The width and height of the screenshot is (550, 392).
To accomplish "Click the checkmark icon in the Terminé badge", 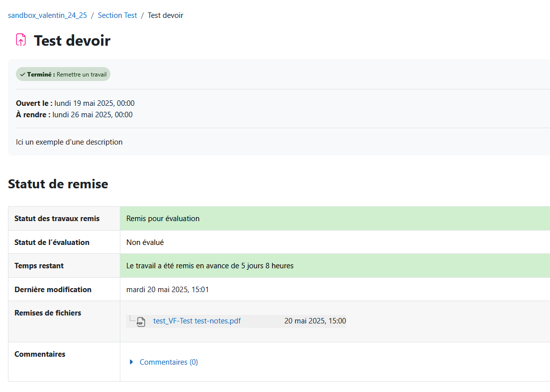I will [x=22, y=75].
